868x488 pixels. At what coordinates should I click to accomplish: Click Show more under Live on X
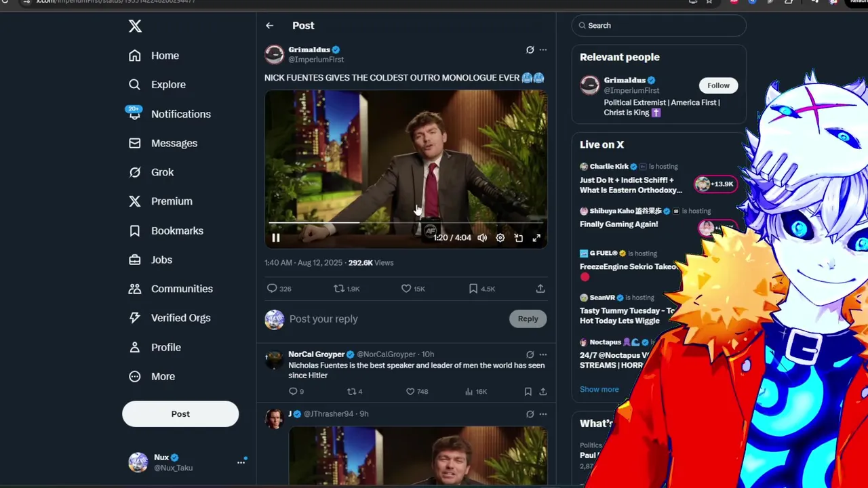pos(599,390)
